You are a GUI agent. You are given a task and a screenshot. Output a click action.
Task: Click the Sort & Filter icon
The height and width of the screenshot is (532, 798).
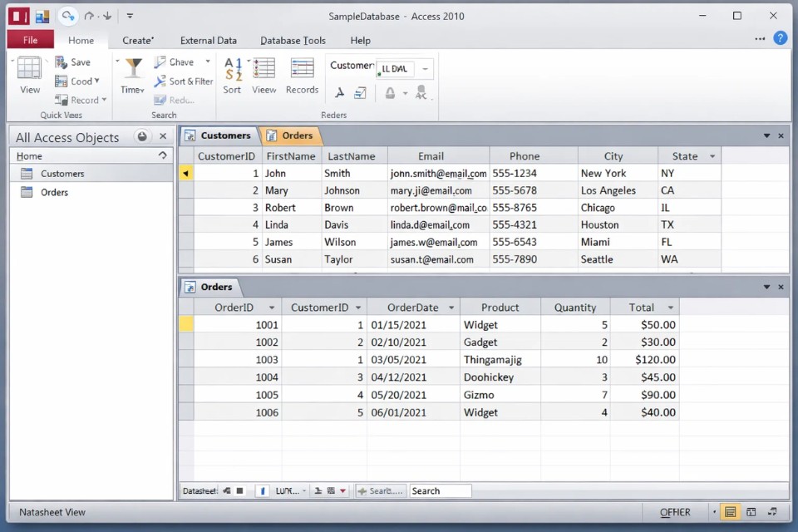click(160, 81)
